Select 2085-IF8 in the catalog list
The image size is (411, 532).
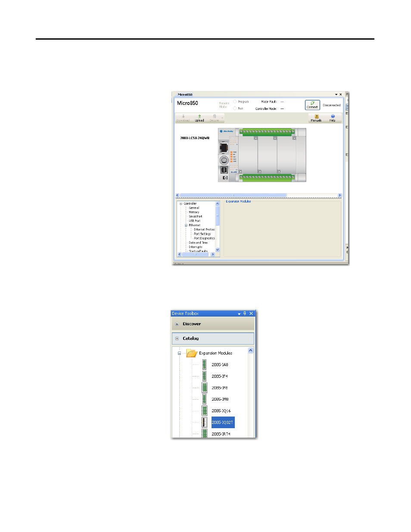point(220,388)
